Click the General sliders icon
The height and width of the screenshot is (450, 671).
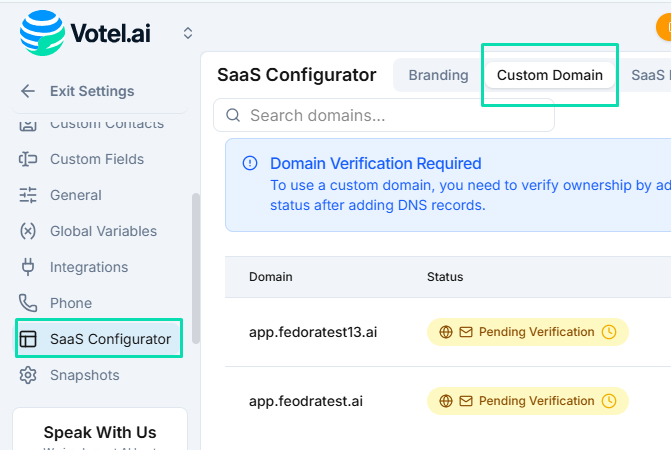click(x=28, y=195)
